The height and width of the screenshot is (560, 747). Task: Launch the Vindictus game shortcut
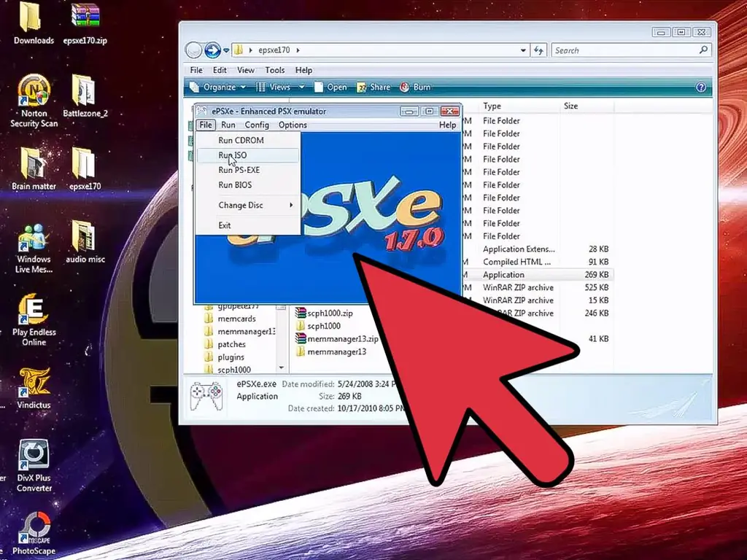click(x=34, y=388)
